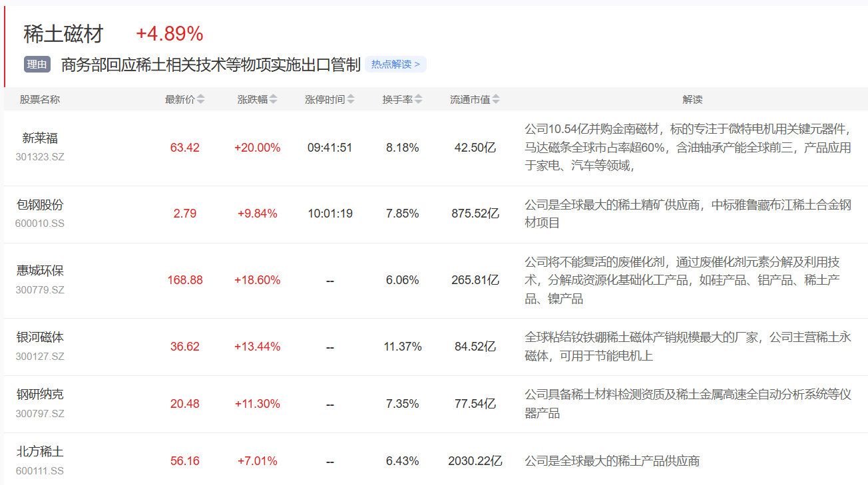Click the market cap 84.52亿
This screenshot has height=485, width=868.
click(x=475, y=347)
